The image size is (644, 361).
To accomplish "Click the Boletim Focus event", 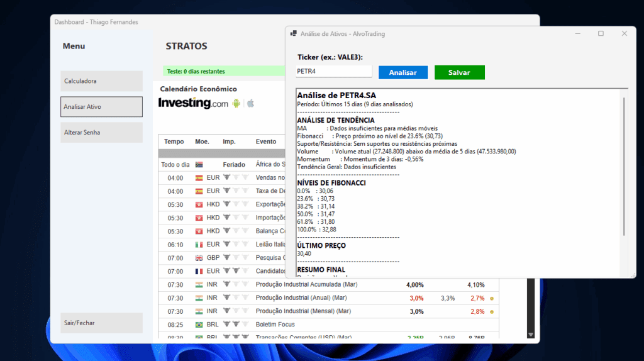I will (x=275, y=325).
